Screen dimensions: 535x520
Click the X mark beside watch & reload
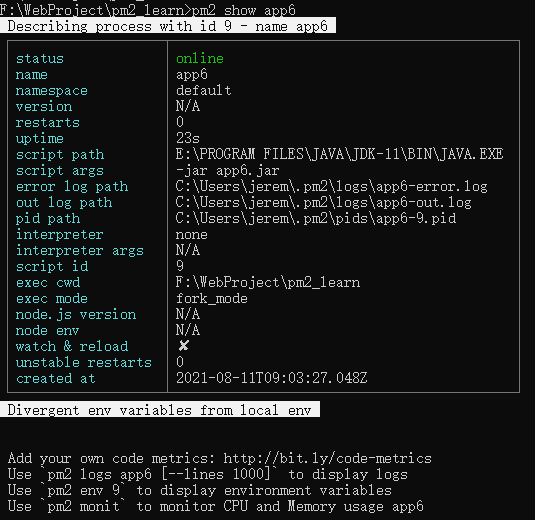[x=184, y=346]
